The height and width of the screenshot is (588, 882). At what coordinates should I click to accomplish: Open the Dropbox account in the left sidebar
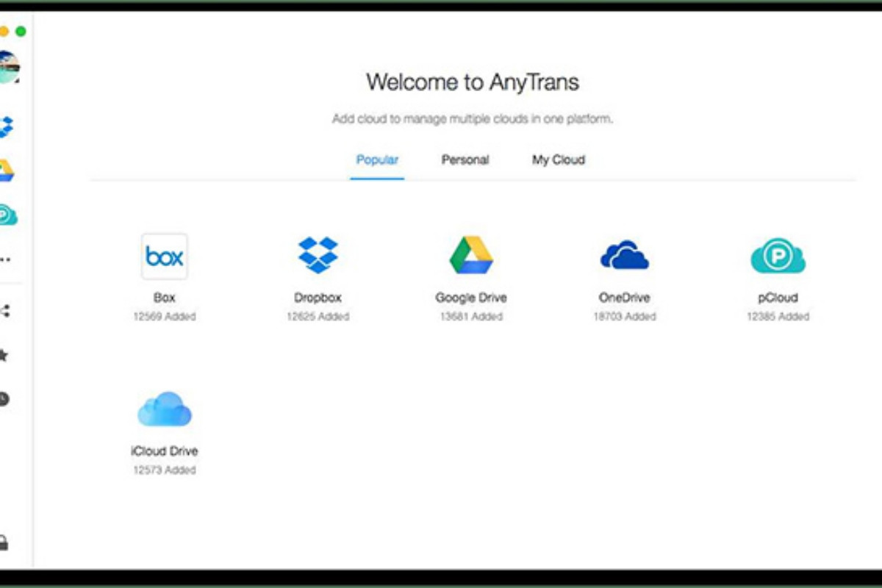coord(7,126)
